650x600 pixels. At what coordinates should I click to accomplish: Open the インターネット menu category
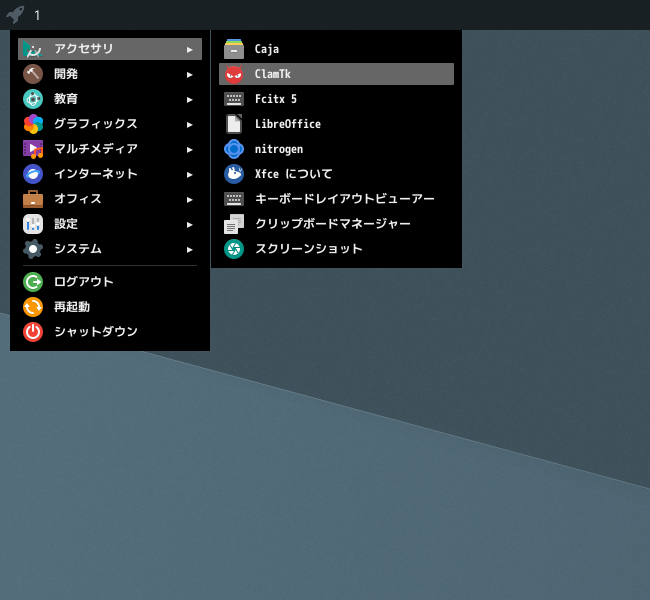pyautogui.click(x=110, y=174)
